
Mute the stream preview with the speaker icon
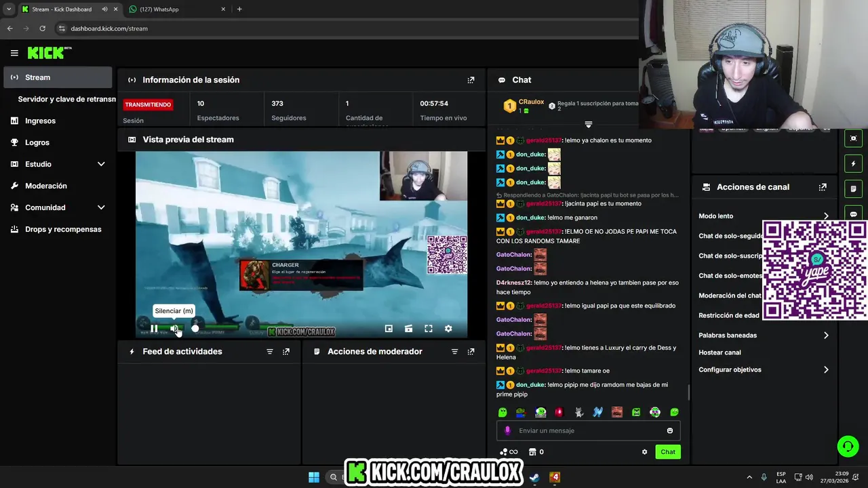tap(174, 329)
